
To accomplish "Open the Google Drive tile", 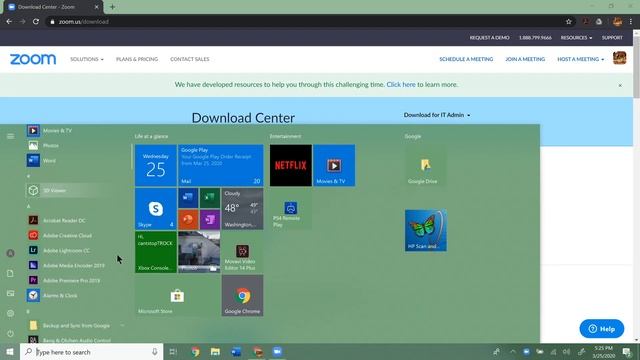I will [426, 165].
